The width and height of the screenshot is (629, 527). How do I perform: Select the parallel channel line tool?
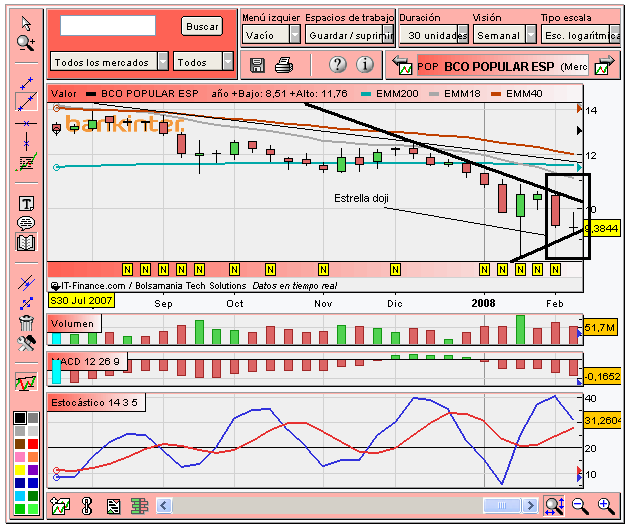[x=26, y=283]
